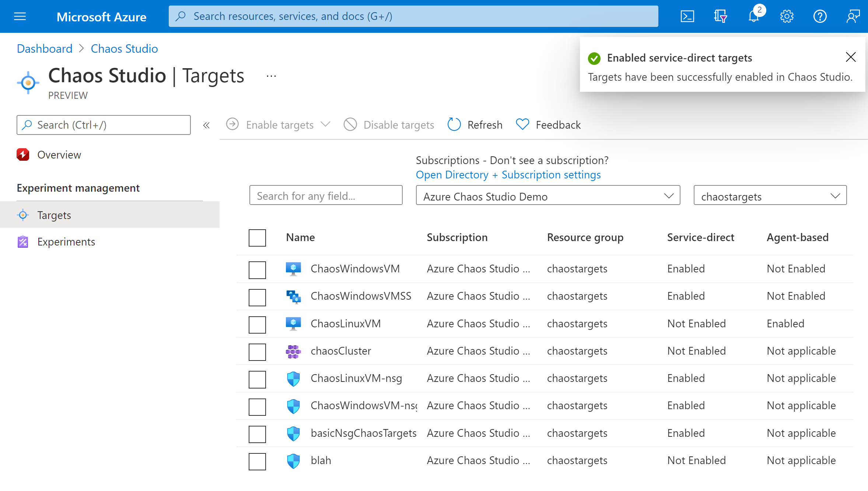Expand the subscription dropdown for Azure Chaos Studio Demo

tap(668, 196)
